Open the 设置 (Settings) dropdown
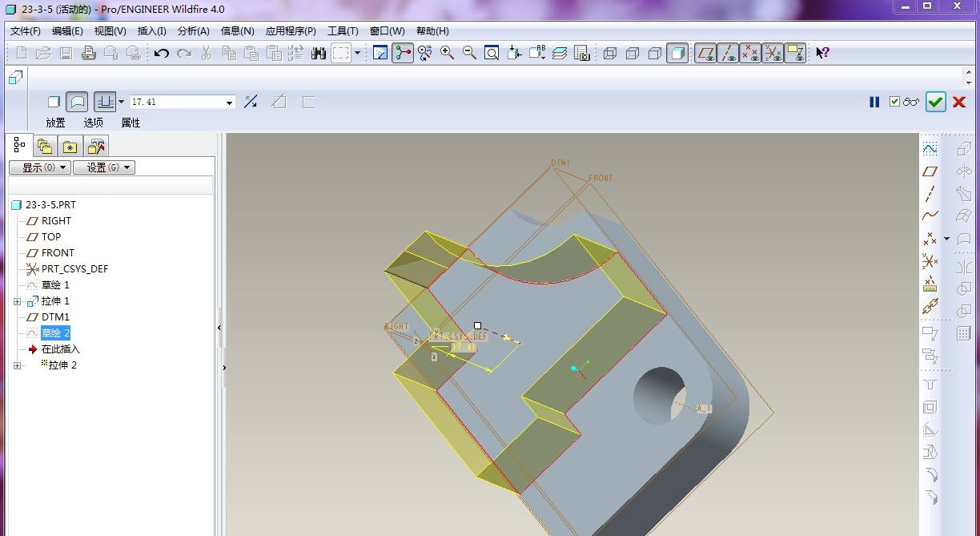This screenshot has width=980, height=536. [104, 167]
